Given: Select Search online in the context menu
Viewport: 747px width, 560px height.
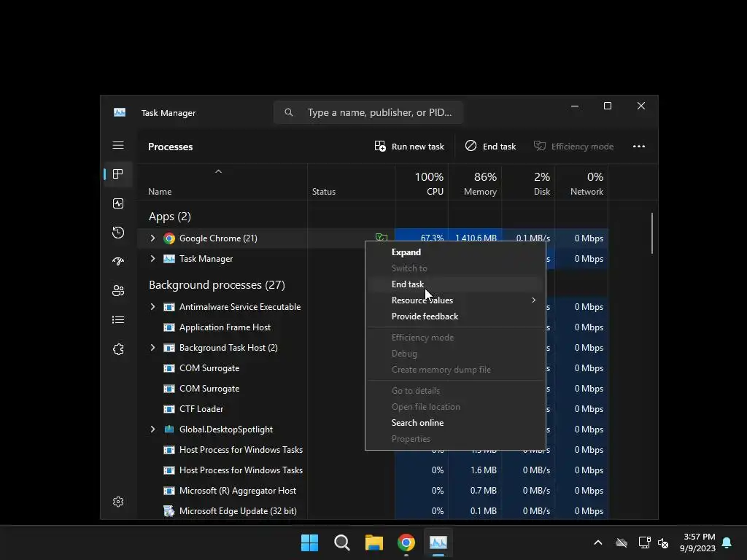Looking at the screenshot, I should coord(417,423).
